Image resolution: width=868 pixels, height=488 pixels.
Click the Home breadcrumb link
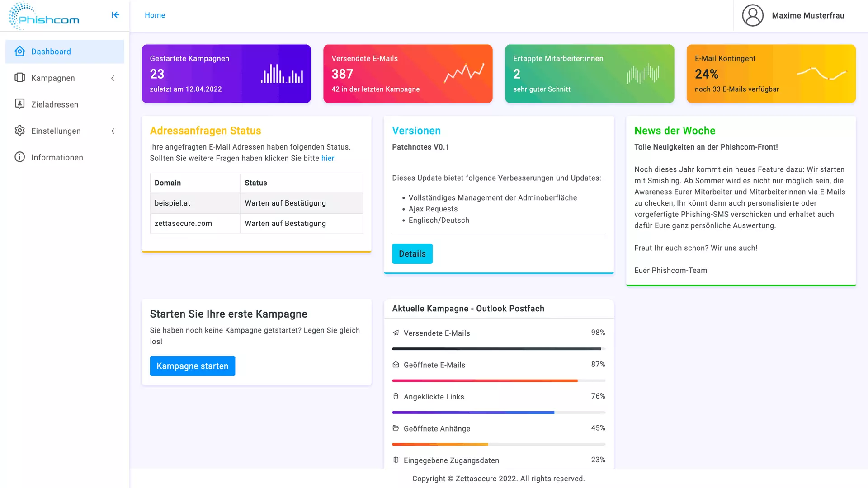pos(155,15)
